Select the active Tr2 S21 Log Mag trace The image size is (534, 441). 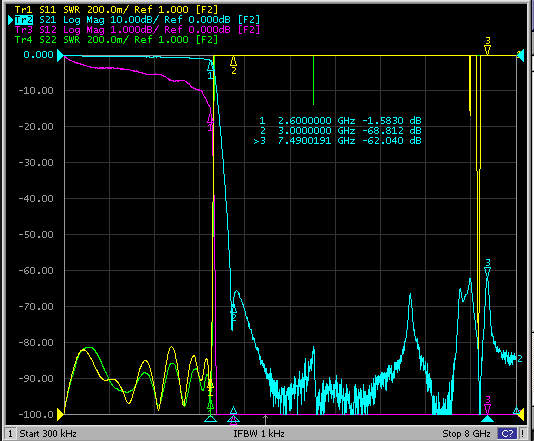tap(137, 19)
